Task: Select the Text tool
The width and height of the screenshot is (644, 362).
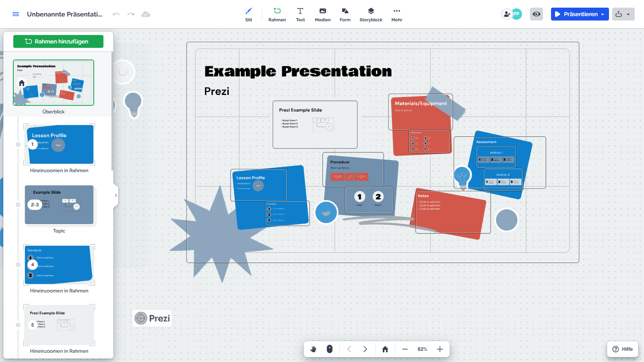Action: (300, 14)
